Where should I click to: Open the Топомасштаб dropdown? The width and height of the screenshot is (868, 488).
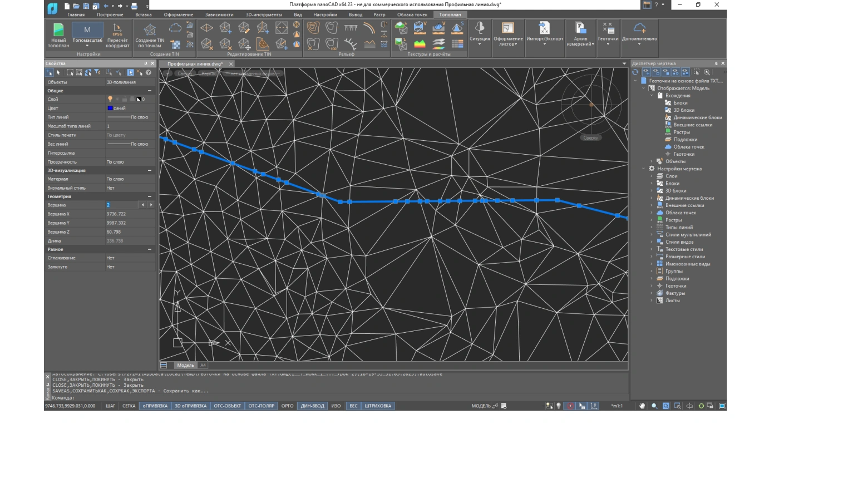click(87, 46)
